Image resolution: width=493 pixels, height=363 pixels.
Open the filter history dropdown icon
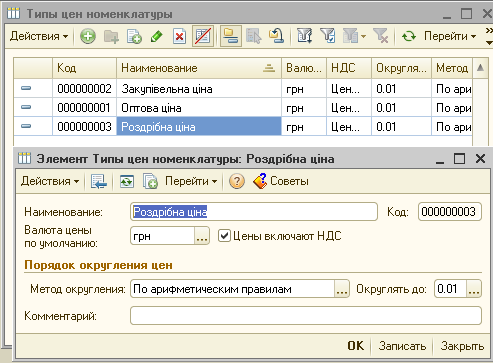(354, 36)
